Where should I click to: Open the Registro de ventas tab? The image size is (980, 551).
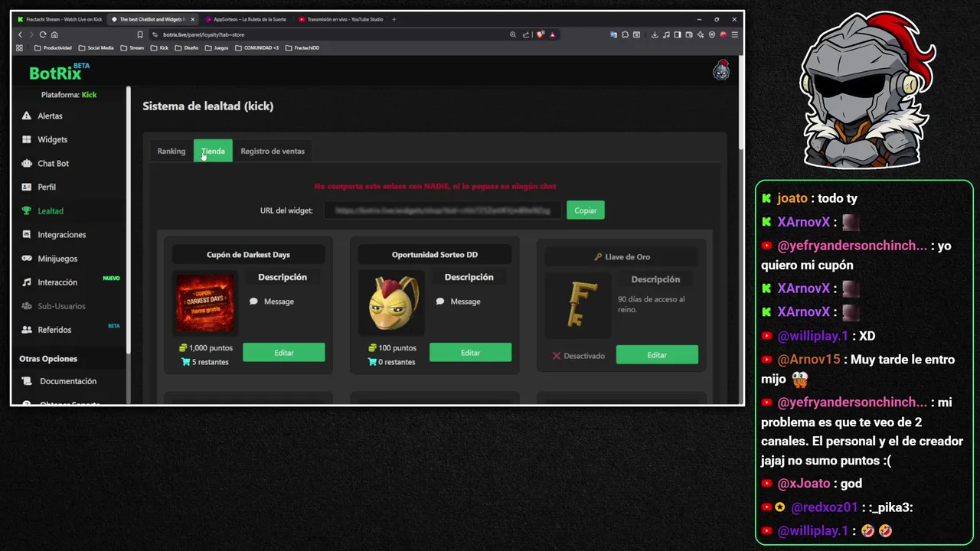tap(273, 151)
